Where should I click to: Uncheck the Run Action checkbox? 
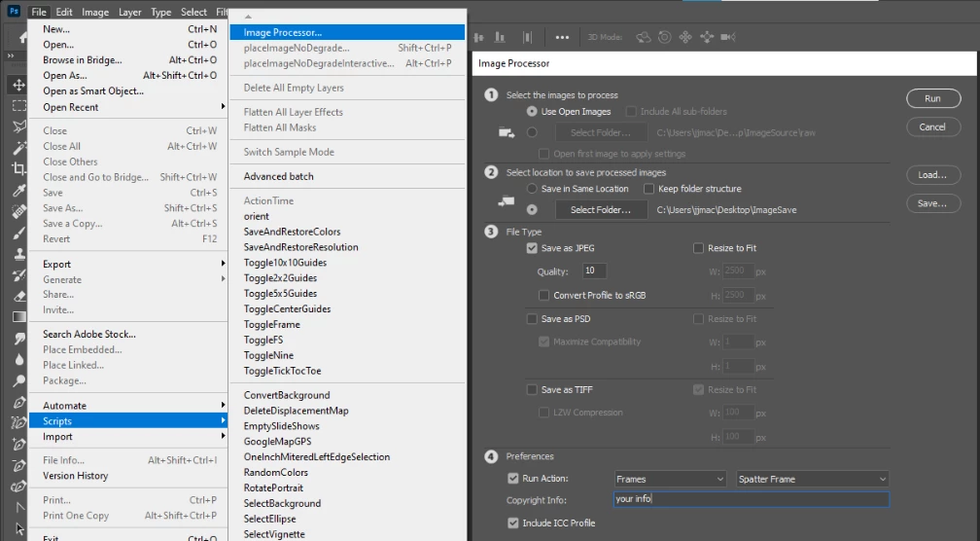click(x=513, y=479)
